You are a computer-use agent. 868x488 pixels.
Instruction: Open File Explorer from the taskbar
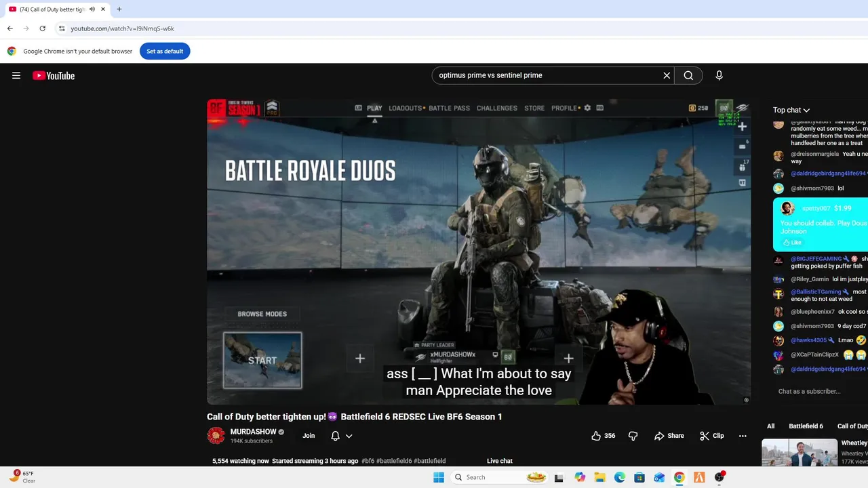599,477
